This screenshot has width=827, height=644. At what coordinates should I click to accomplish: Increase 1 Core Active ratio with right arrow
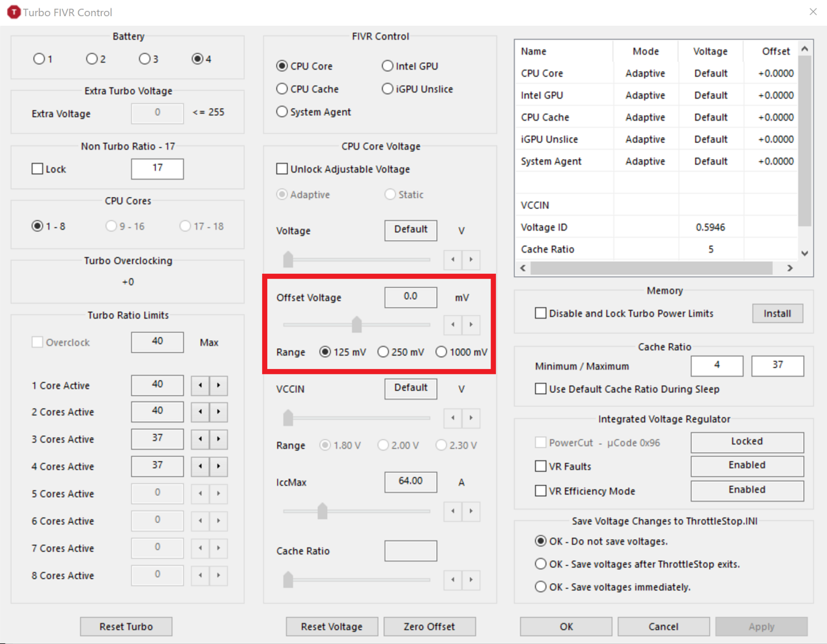tap(218, 385)
